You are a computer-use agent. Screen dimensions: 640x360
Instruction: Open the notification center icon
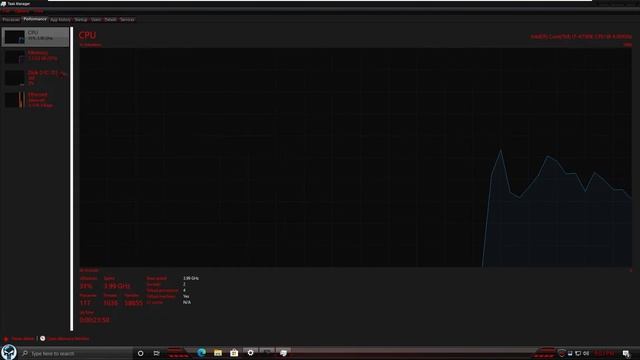coord(627,353)
